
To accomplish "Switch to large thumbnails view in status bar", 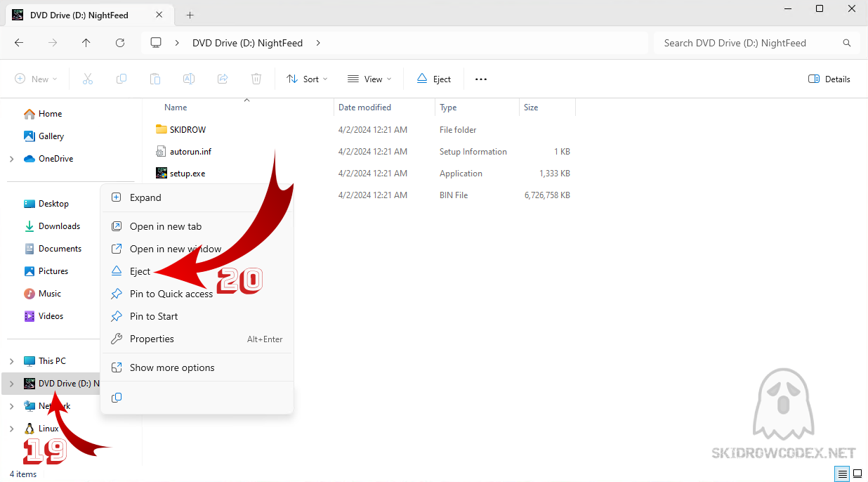I will click(857, 474).
